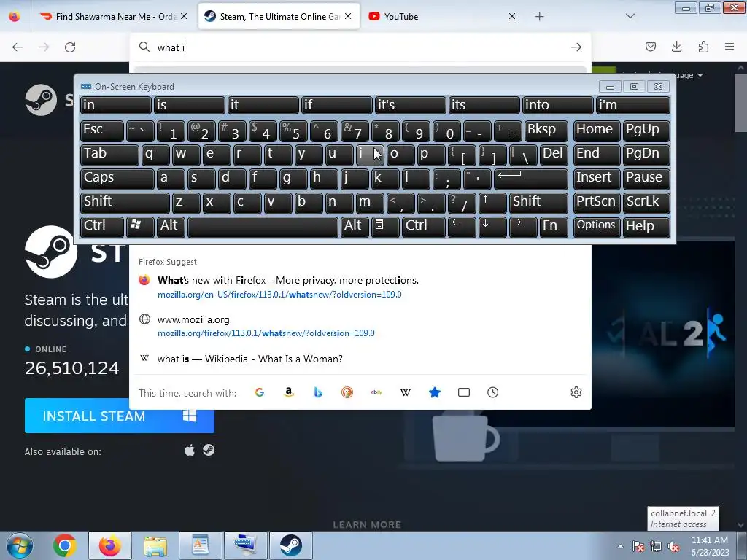Open Steam from the taskbar

[290, 545]
